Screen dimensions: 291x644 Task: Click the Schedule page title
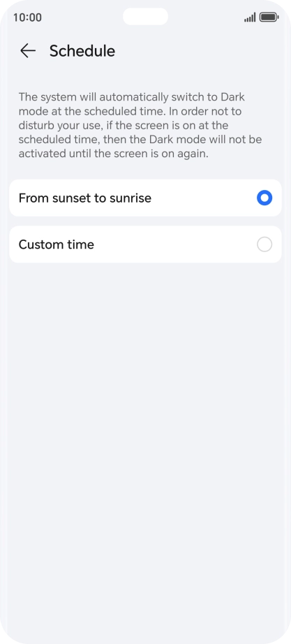click(x=82, y=51)
